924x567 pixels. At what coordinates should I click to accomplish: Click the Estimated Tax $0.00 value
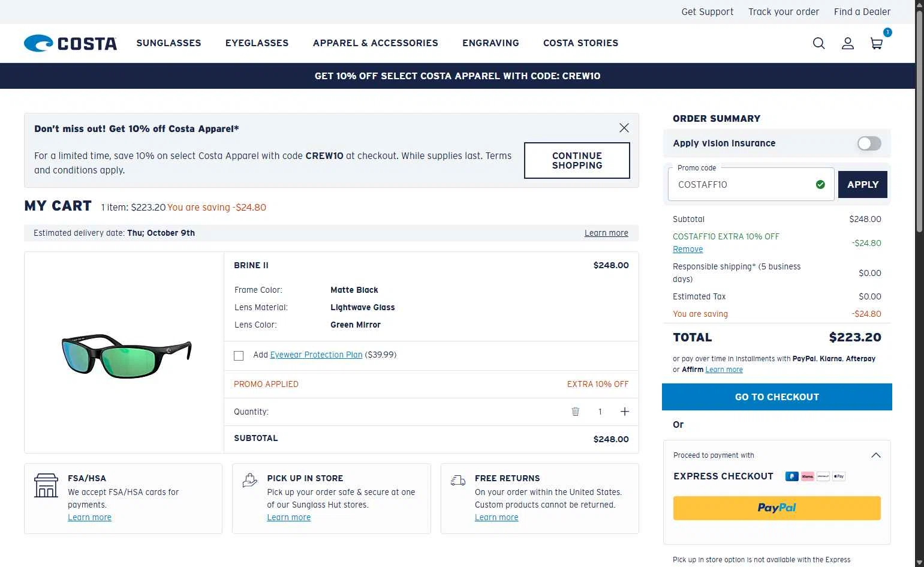point(869,296)
